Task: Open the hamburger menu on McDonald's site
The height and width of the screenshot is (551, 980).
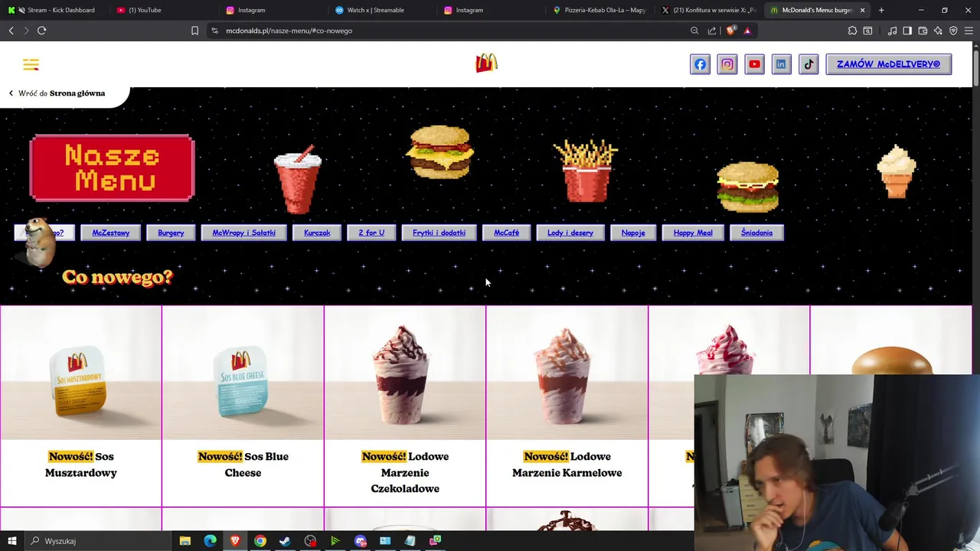Action: [31, 64]
